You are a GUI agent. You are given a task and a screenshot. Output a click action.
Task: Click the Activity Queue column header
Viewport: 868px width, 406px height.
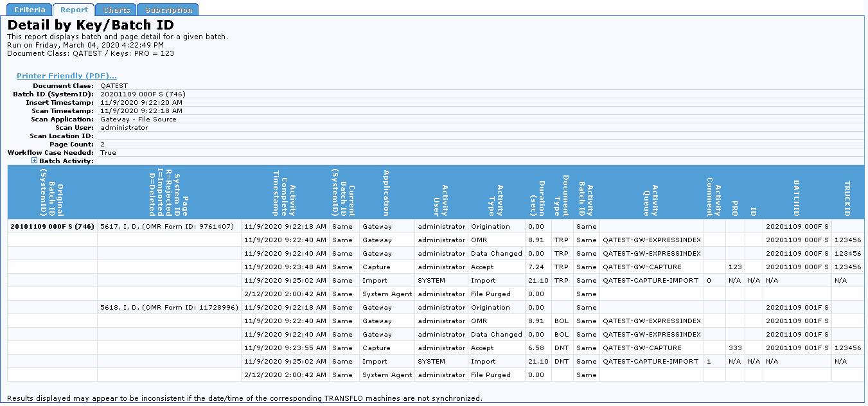tap(651, 192)
